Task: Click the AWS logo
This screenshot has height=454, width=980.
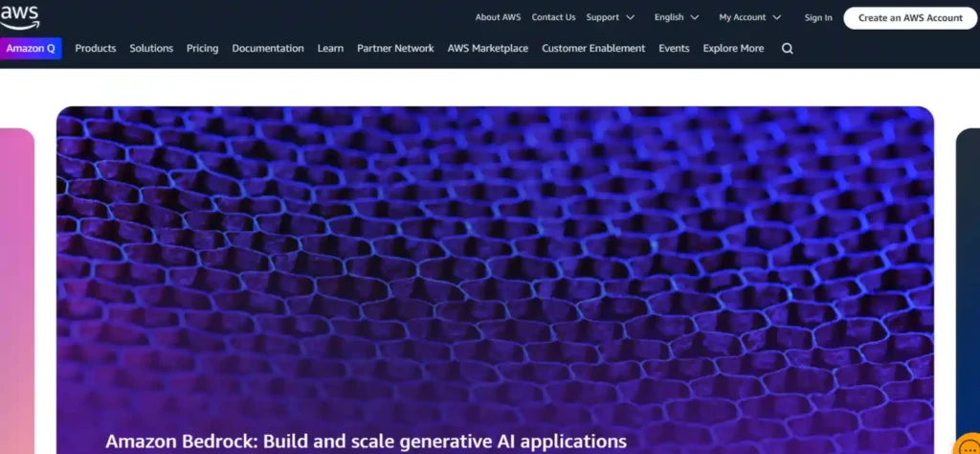Action: click(19, 15)
